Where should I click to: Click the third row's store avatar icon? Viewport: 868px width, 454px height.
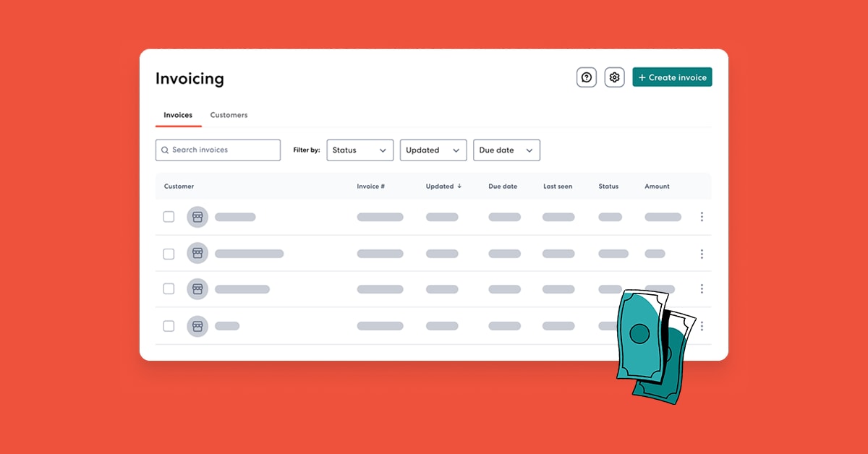(x=197, y=289)
